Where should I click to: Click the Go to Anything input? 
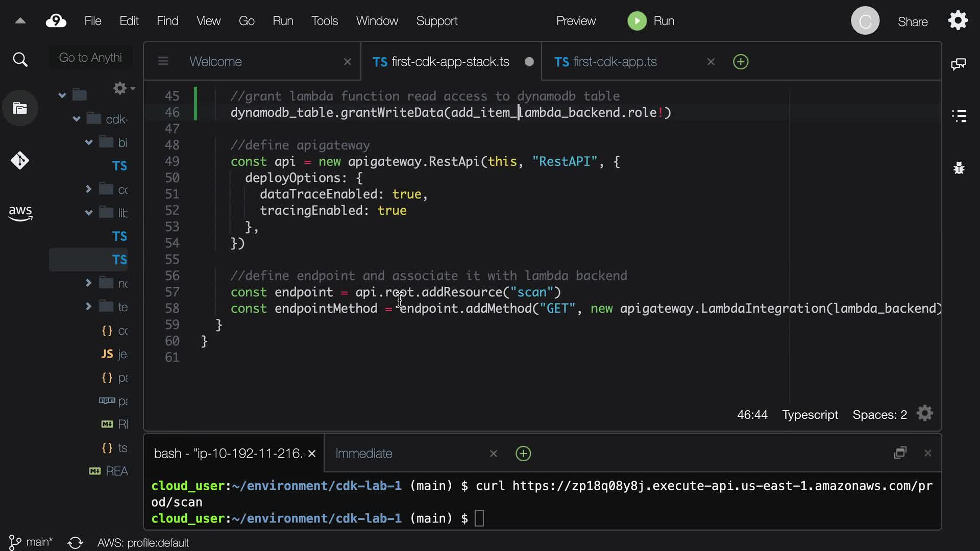point(91,58)
